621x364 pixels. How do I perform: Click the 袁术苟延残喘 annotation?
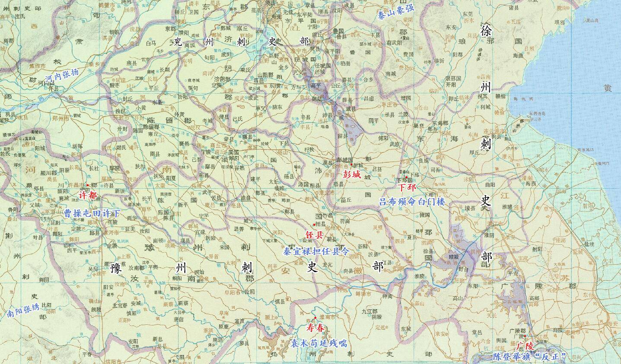point(318,343)
